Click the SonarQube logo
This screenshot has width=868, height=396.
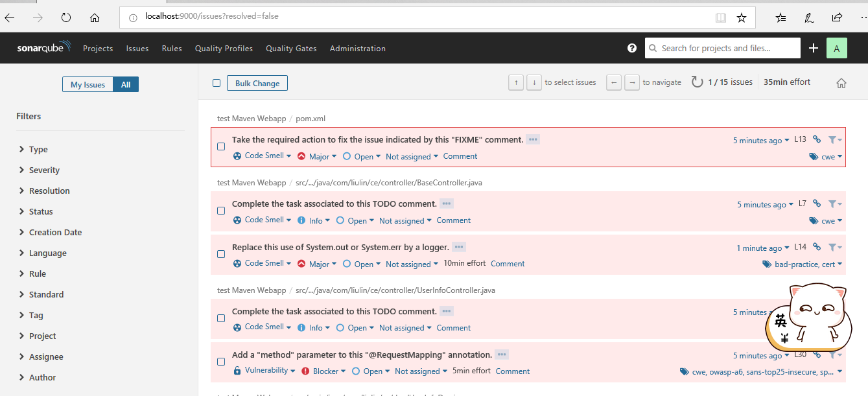point(44,48)
